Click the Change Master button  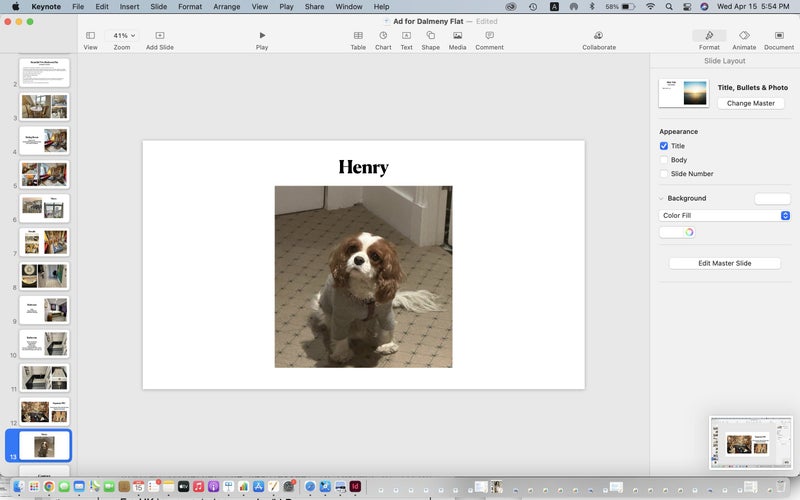tap(751, 103)
